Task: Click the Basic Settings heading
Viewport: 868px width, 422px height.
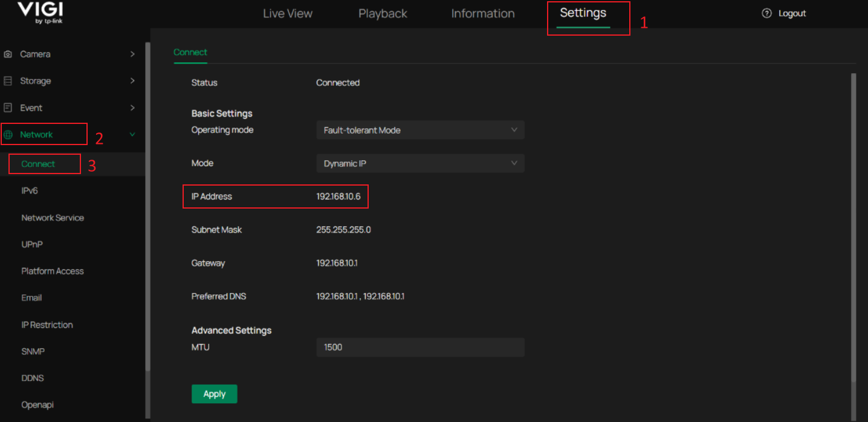Action: (x=222, y=114)
